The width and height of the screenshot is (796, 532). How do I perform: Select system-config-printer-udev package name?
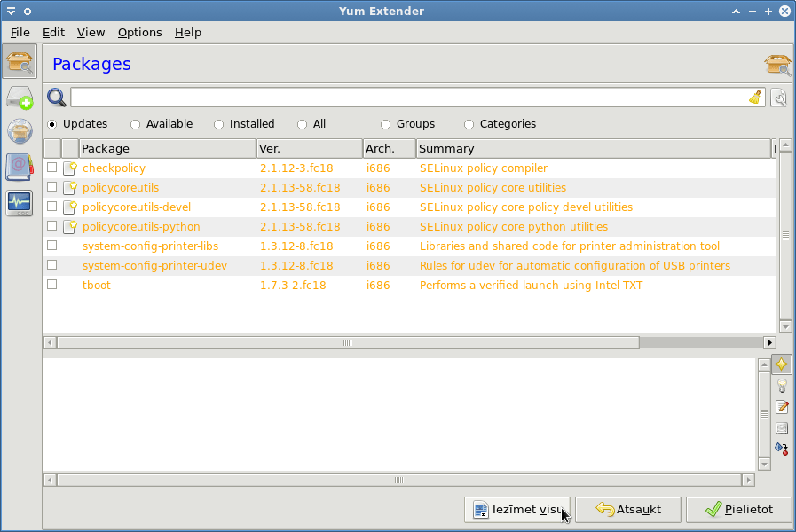(154, 266)
